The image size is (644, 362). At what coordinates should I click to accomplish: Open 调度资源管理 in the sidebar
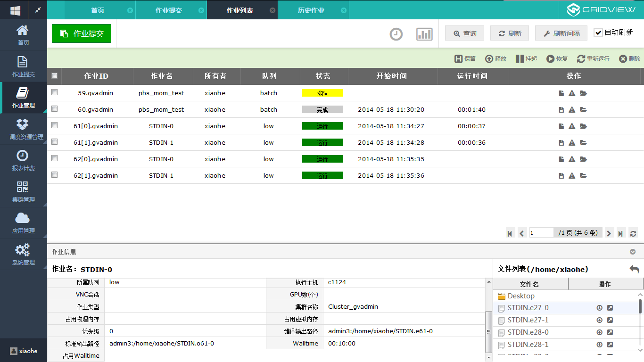tap(23, 129)
